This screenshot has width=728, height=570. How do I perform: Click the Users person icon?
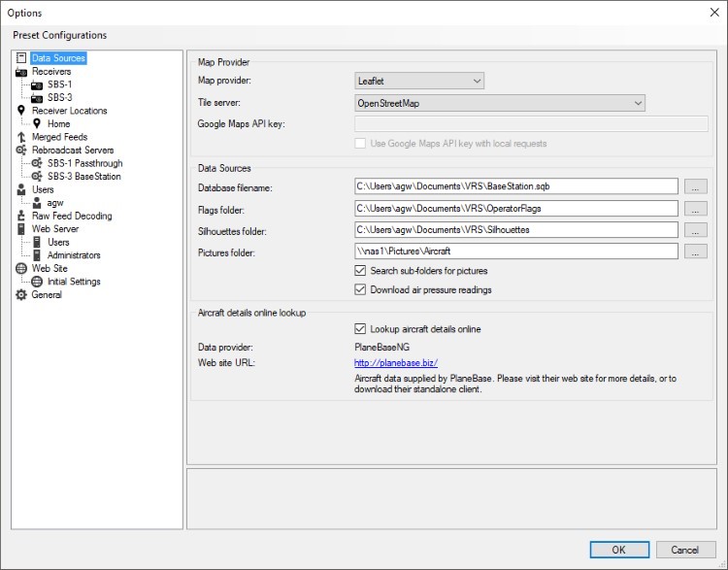click(x=21, y=190)
